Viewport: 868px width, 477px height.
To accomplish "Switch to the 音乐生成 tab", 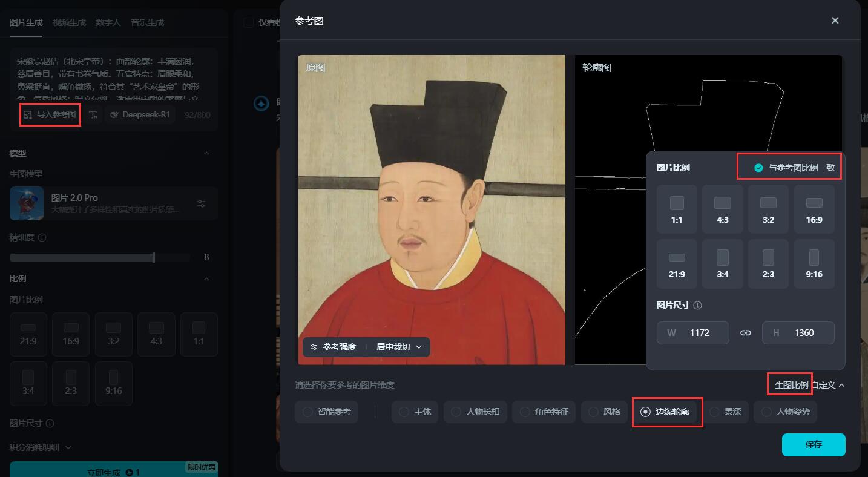I will (x=148, y=22).
